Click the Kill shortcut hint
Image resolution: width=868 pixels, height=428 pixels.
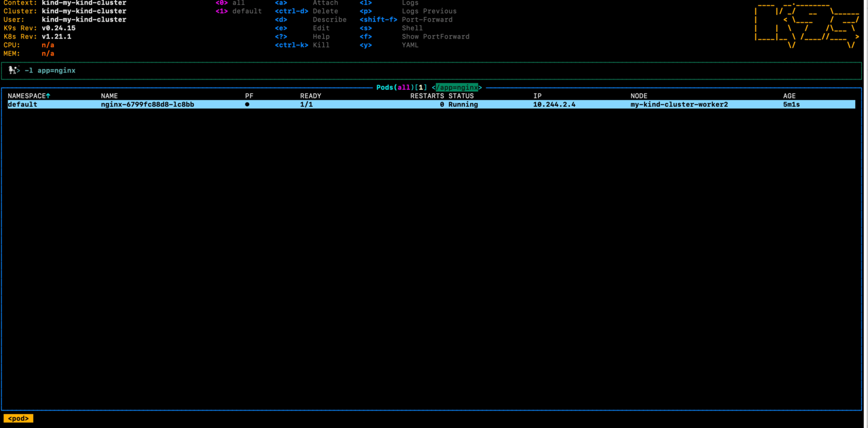pyautogui.click(x=303, y=45)
